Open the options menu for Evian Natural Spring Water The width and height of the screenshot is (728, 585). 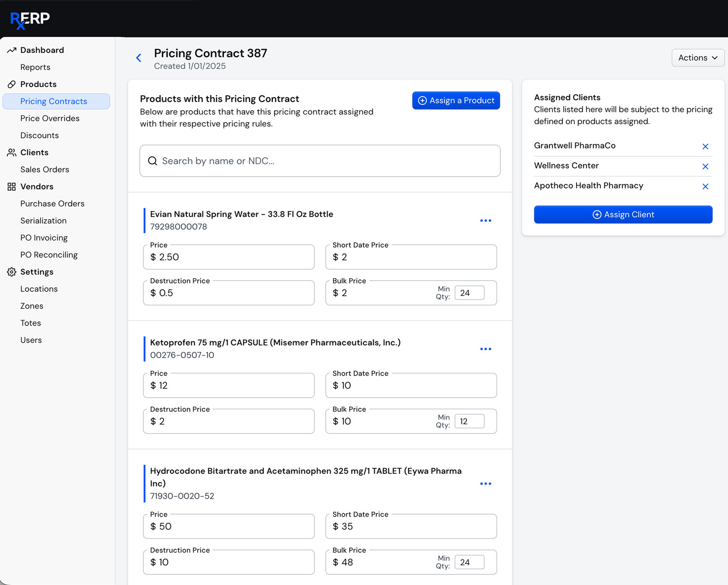[486, 220]
